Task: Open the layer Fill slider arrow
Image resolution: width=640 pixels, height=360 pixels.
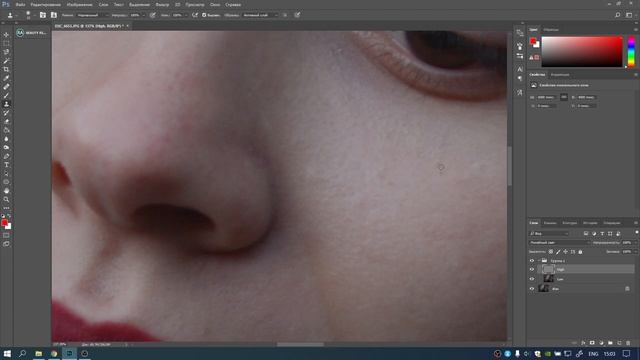Action: pos(635,252)
